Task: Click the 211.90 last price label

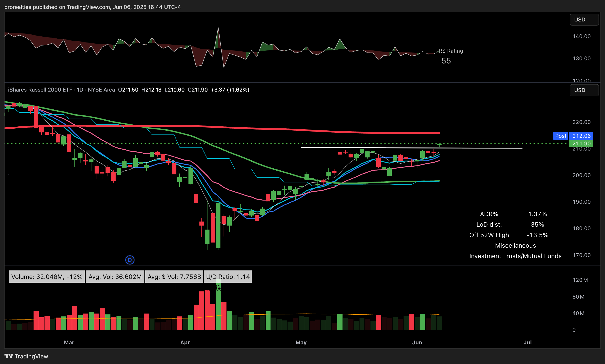Action: (581, 144)
